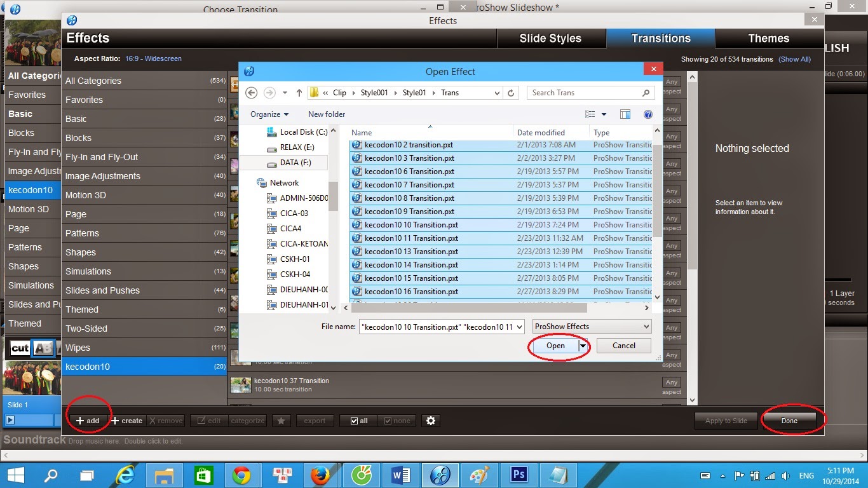Open Microsoft Word from the taskbar
This screenshot has height=488, width=868.
(400, 475)
